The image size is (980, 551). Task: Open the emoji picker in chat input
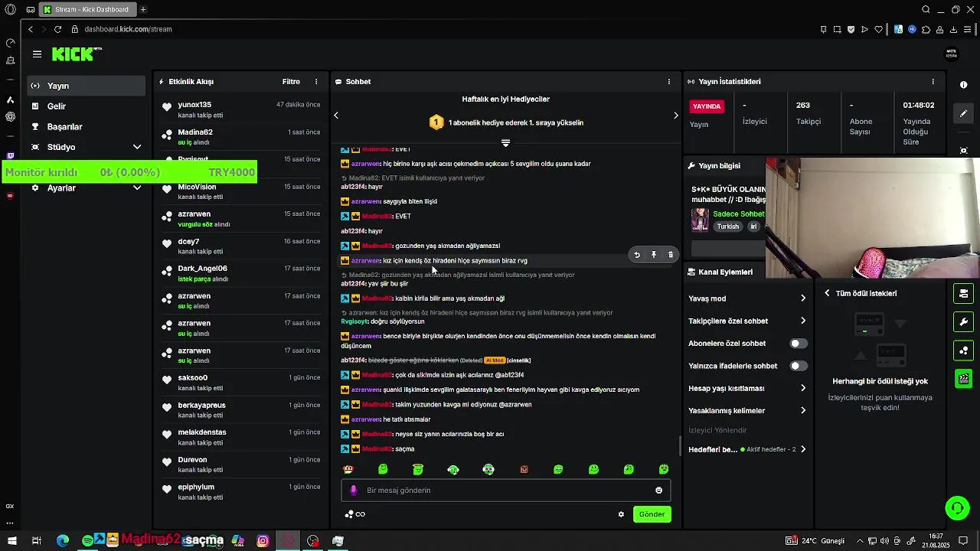658,491
